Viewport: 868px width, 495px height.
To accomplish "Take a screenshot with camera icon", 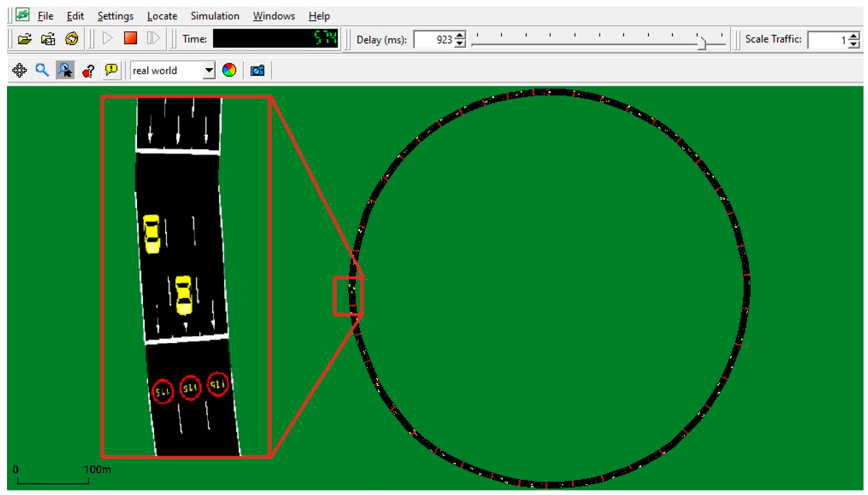I will click(x=257, y=70).
